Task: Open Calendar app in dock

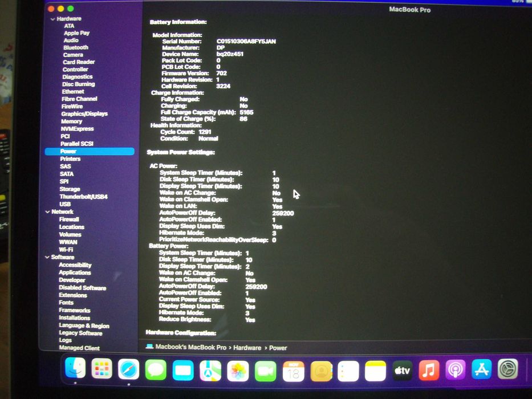Action: pos(293,371)
